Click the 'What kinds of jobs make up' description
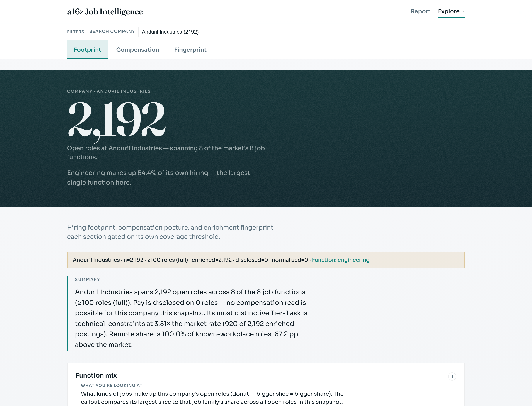 point(212,398)
